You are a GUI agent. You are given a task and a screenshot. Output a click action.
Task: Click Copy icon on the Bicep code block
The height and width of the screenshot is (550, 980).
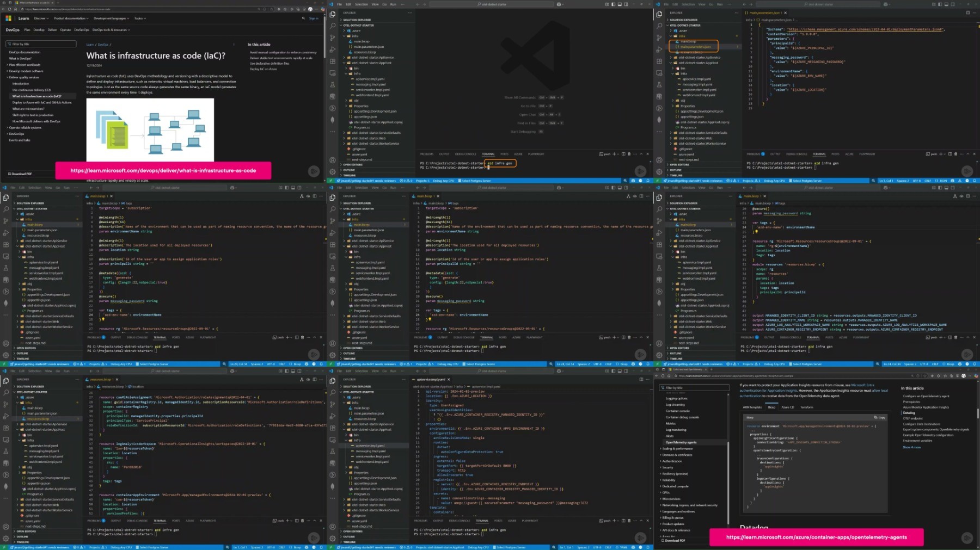coord(879,417)
